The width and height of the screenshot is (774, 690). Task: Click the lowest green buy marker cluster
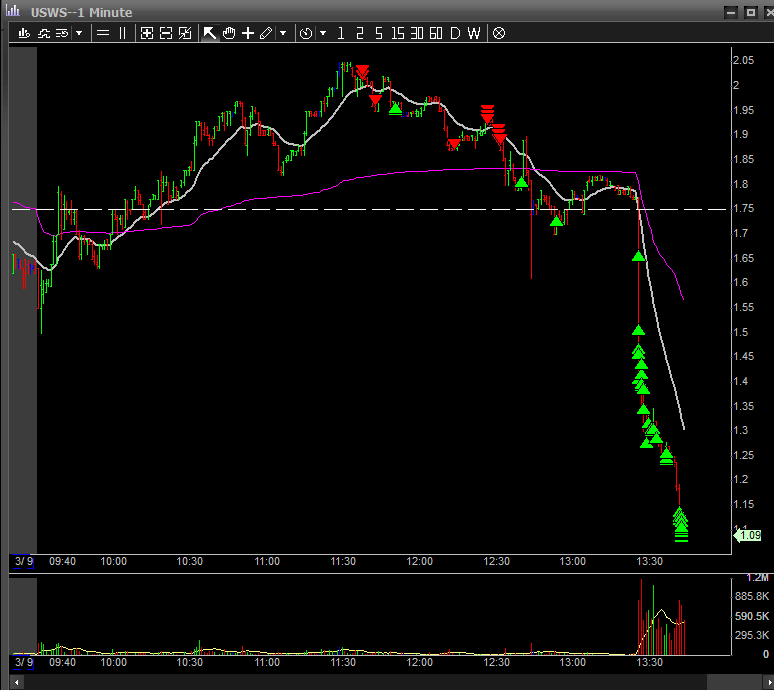coord(681,525)
